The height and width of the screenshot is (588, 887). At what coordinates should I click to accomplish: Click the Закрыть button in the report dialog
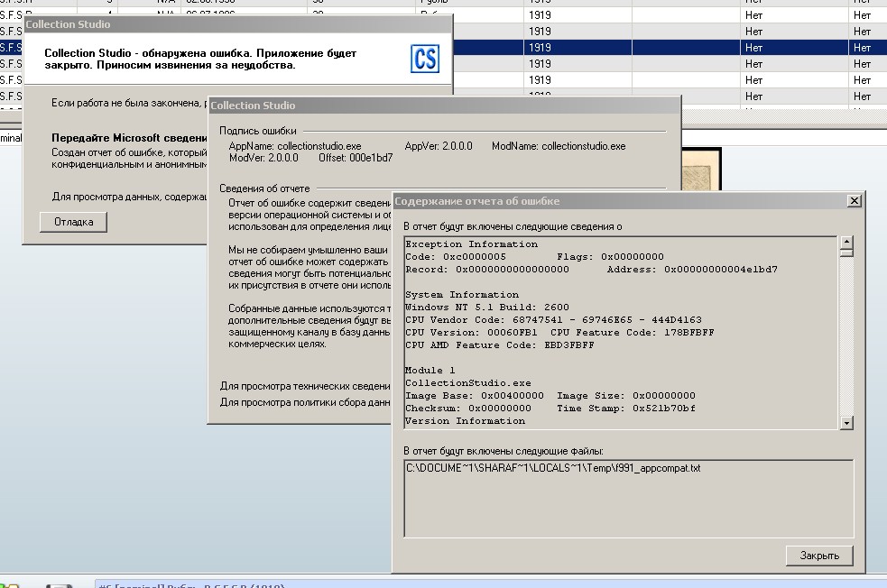pos(819,556)
